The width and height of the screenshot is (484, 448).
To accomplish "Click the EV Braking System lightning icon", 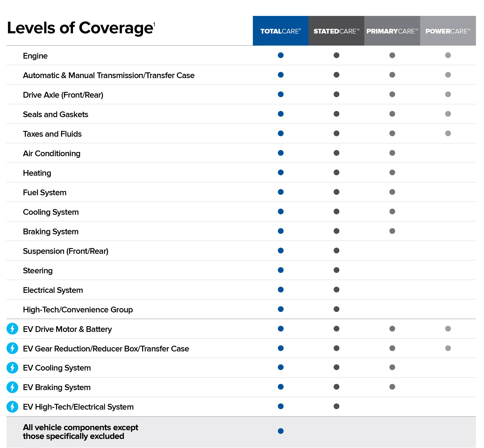I will 12,387.
